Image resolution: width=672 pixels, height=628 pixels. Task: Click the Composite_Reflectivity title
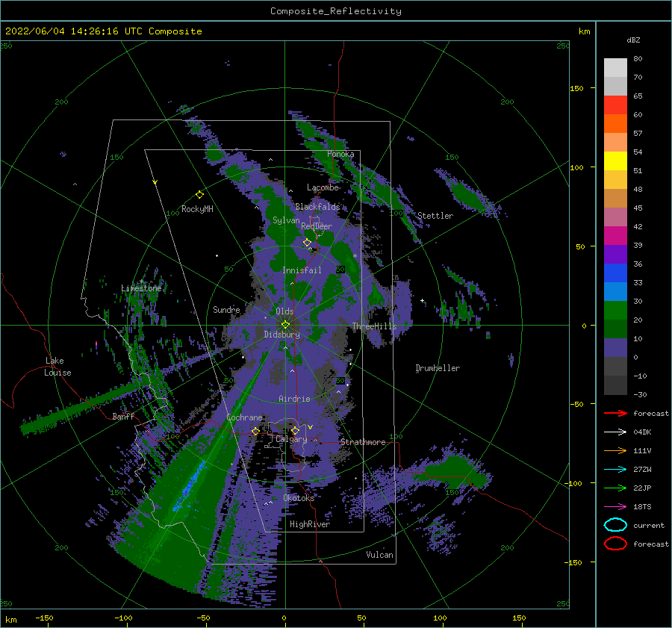click(335, 11)
